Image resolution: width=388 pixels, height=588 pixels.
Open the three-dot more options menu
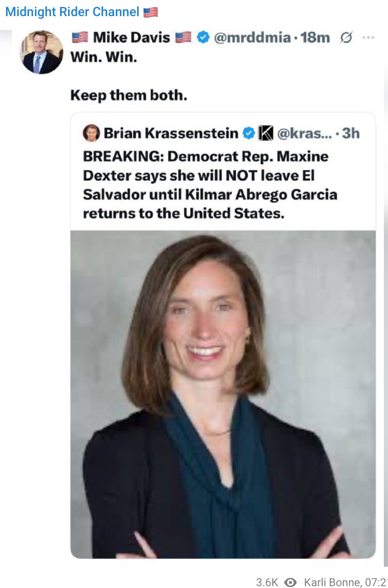coord(368,38)
